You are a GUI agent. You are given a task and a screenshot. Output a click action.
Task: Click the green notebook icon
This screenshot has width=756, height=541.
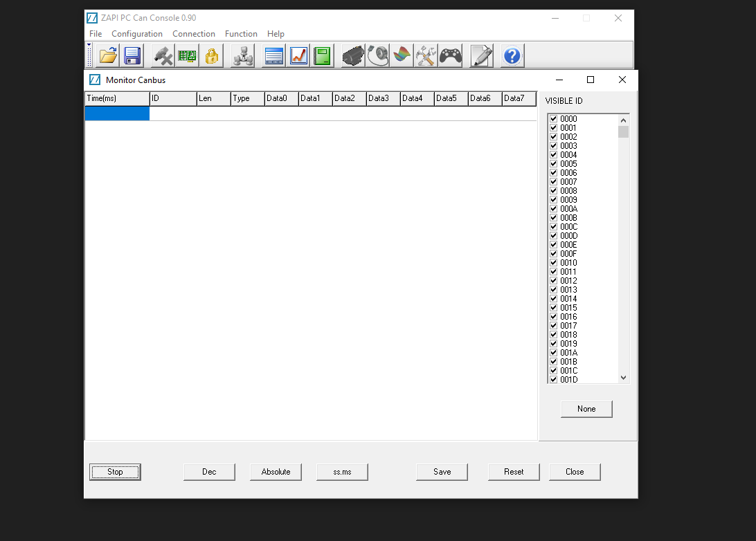pos(322,56)
